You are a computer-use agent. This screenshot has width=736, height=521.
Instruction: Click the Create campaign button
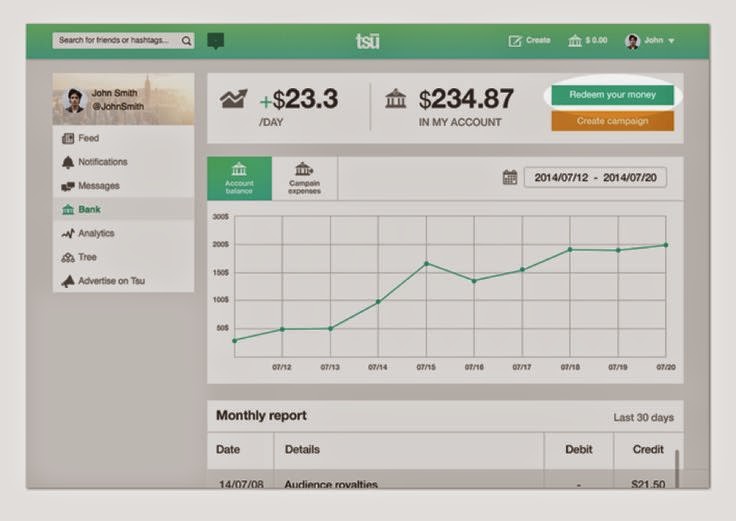pos(613,121)
